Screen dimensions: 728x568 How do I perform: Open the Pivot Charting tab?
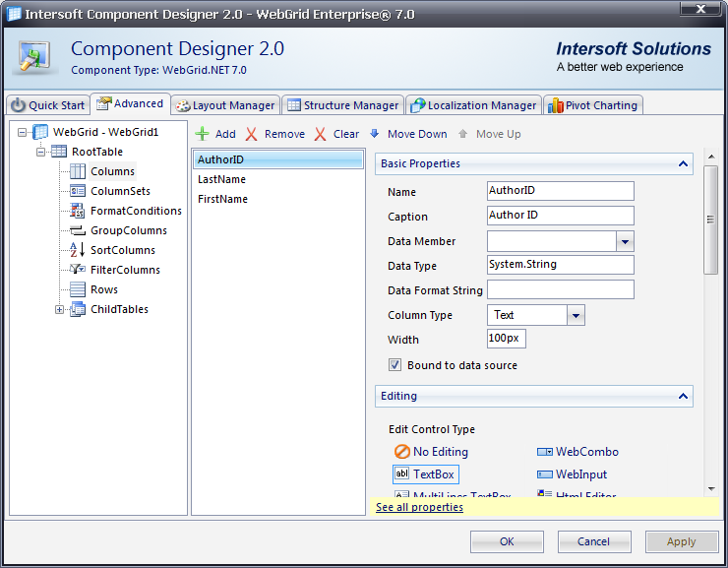(593, 105)
